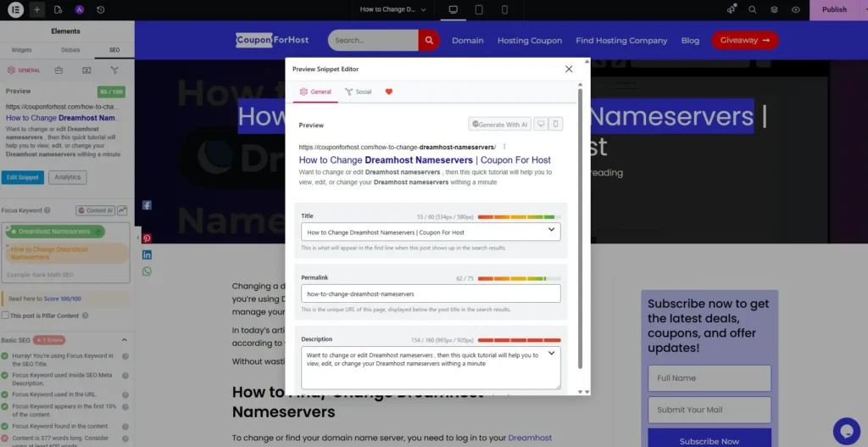Click the Edit Snippet button
This screenshot has height=447, width=868.
(23, 177)
